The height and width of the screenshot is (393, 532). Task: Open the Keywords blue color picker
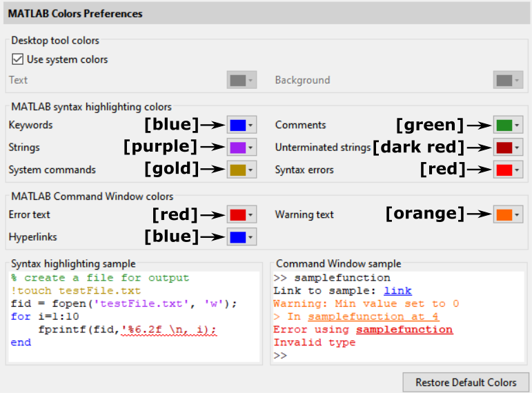pyautogui.click(x=242, y=125)
